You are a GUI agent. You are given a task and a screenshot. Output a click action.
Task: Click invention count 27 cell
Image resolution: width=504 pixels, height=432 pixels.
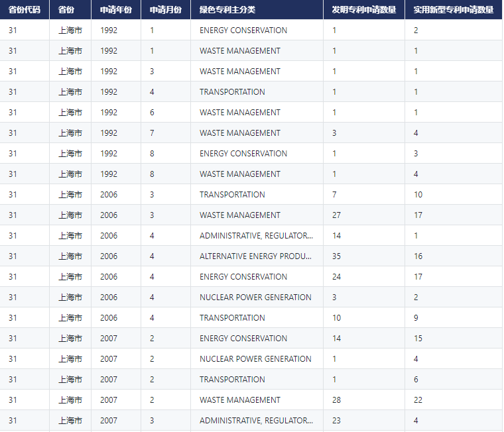(x=364, y=215)
